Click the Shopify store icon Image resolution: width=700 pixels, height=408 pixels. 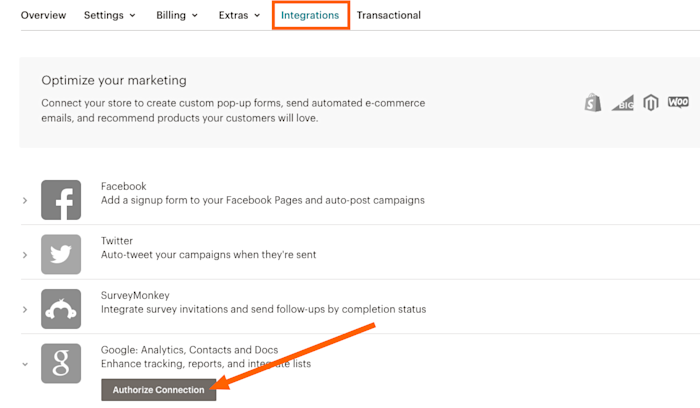592,103
